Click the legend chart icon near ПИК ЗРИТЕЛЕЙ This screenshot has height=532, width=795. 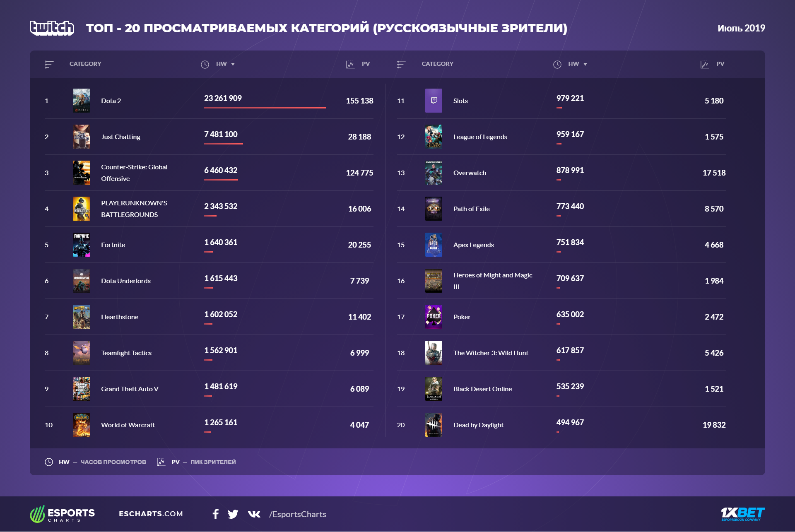click(x=161, y=462)
